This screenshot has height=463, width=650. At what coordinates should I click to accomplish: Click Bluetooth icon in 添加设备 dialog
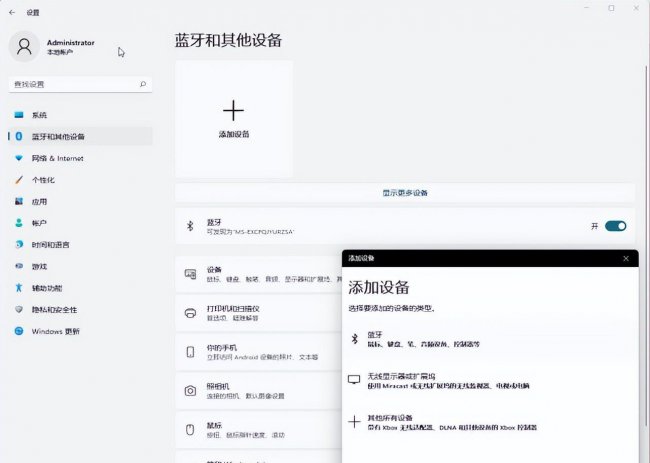point(354,339)
